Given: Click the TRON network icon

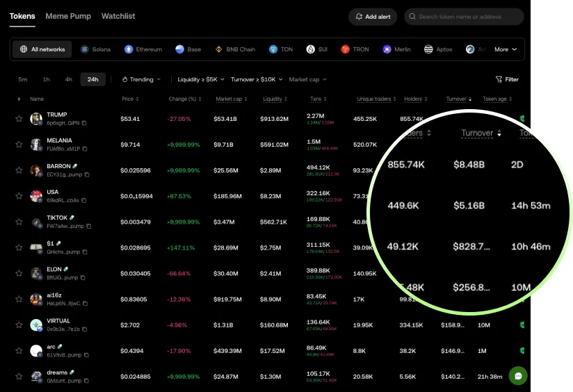Looking at the screenshot, I should (346, 49).
